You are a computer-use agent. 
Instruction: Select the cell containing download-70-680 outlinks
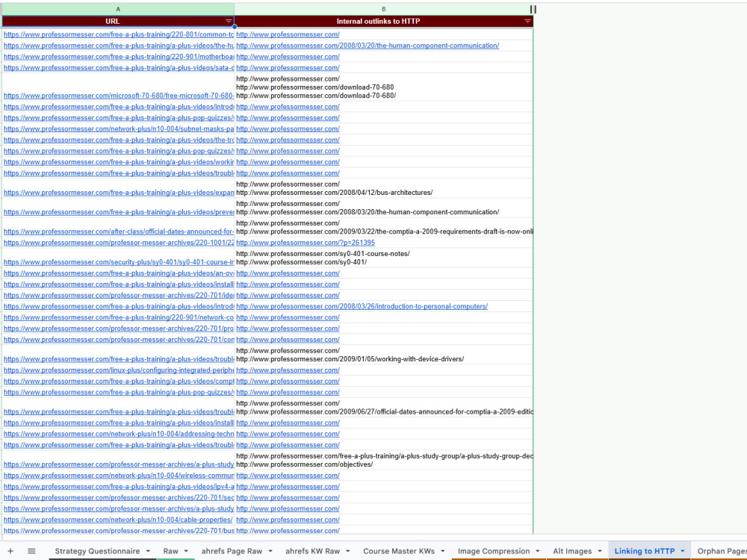[383, 87]
